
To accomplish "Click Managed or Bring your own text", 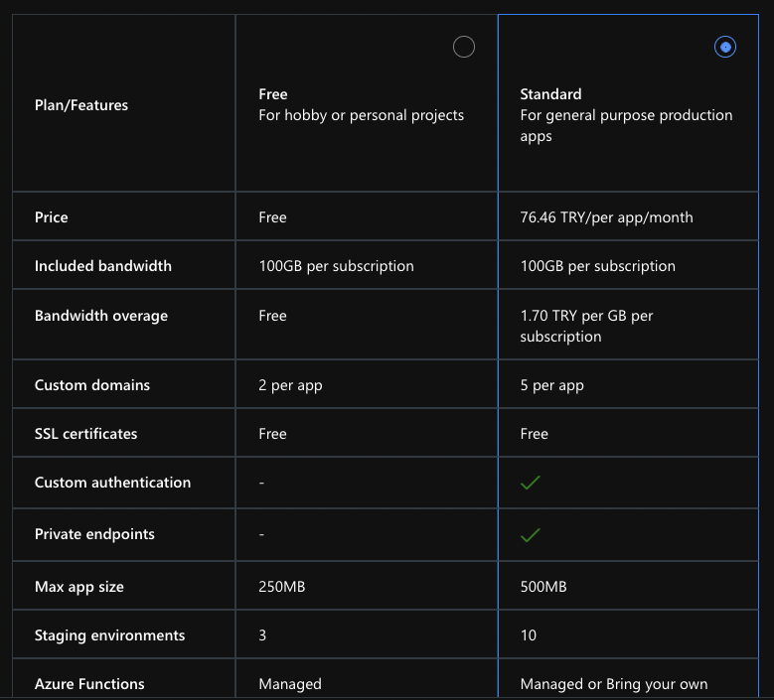I will coord(614,684).
